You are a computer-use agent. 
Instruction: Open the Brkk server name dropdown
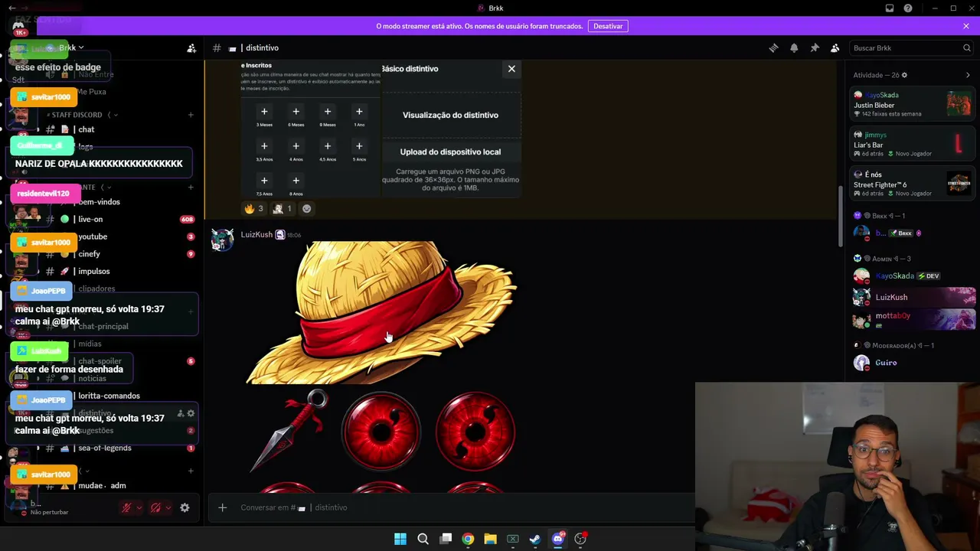click(x=71, y=48)
